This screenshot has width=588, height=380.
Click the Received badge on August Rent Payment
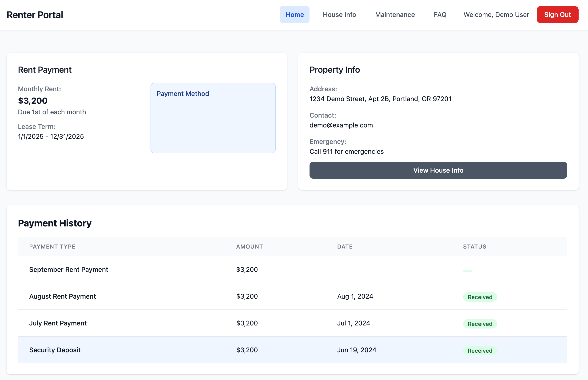coord(479,297)
